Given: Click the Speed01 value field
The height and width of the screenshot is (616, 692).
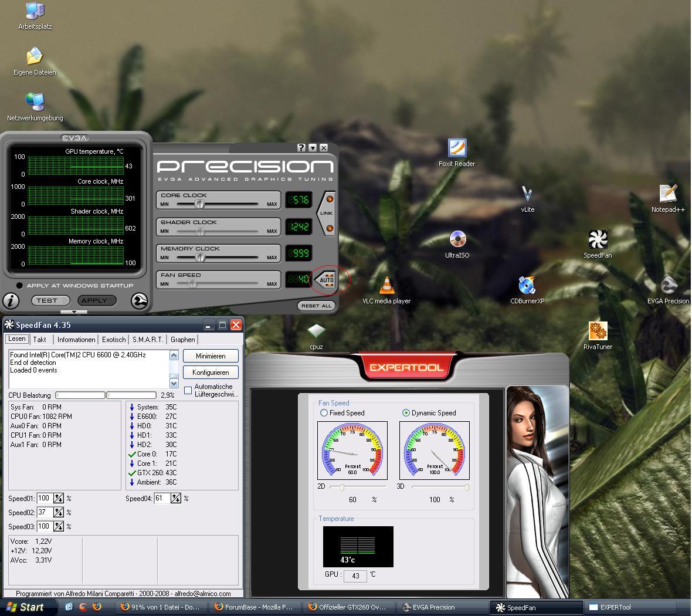Looking at the screenshot, I should point(45,499).
